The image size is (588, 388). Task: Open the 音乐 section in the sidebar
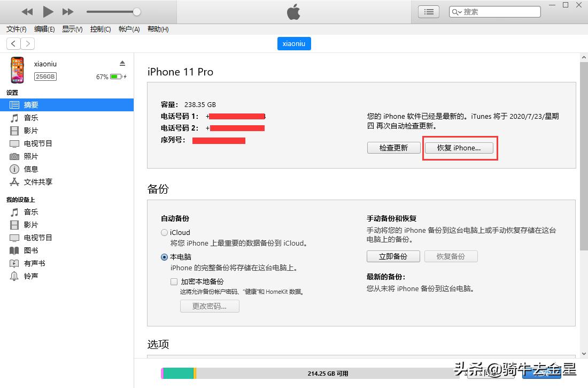point(30,118)
